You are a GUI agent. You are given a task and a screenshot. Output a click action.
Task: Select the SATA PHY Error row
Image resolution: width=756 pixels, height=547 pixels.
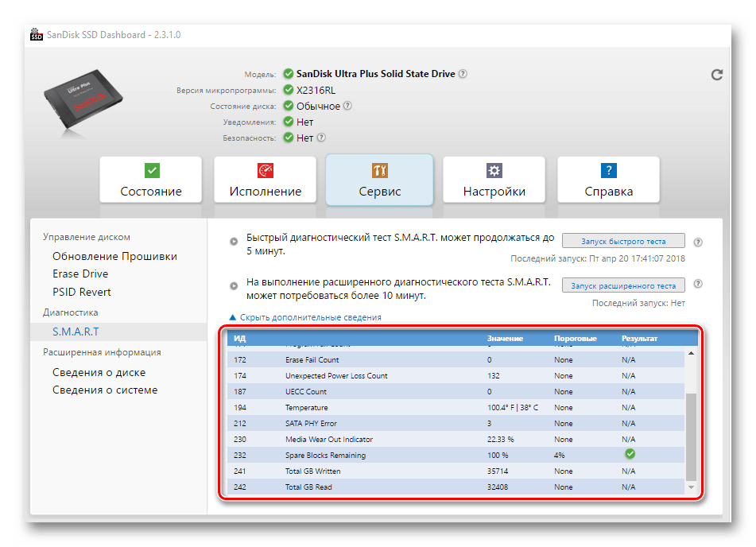456,424
